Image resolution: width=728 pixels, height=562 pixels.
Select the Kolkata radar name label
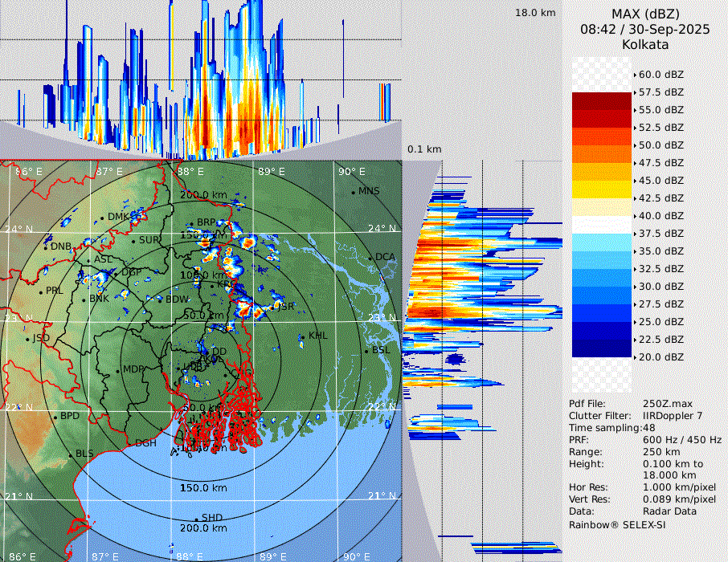point(645,44)
